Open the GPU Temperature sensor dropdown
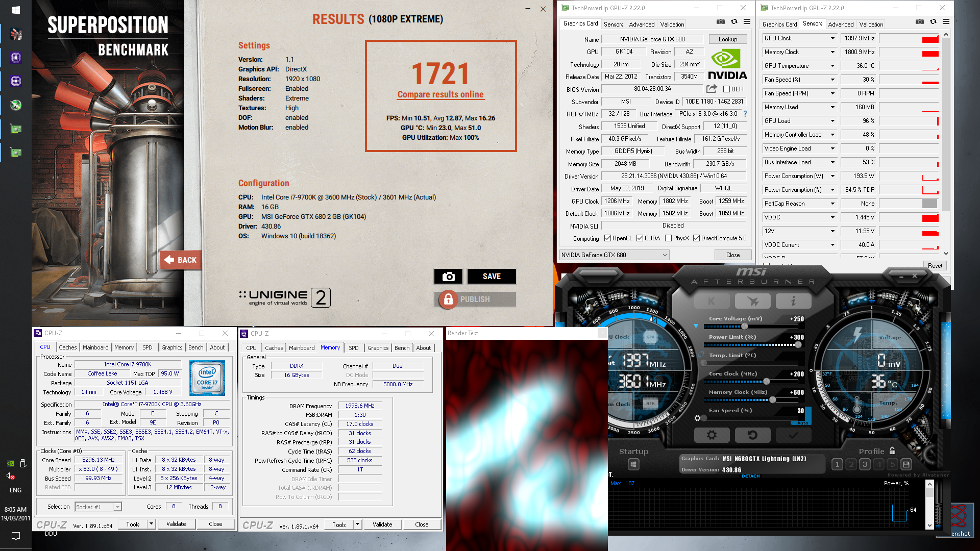 click(x=832, y=66)
